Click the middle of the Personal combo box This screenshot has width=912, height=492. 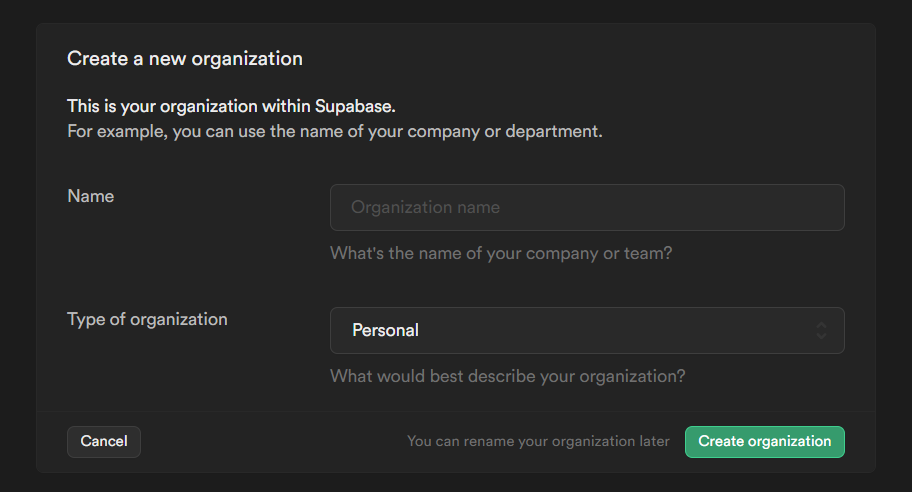coord(587,330)
